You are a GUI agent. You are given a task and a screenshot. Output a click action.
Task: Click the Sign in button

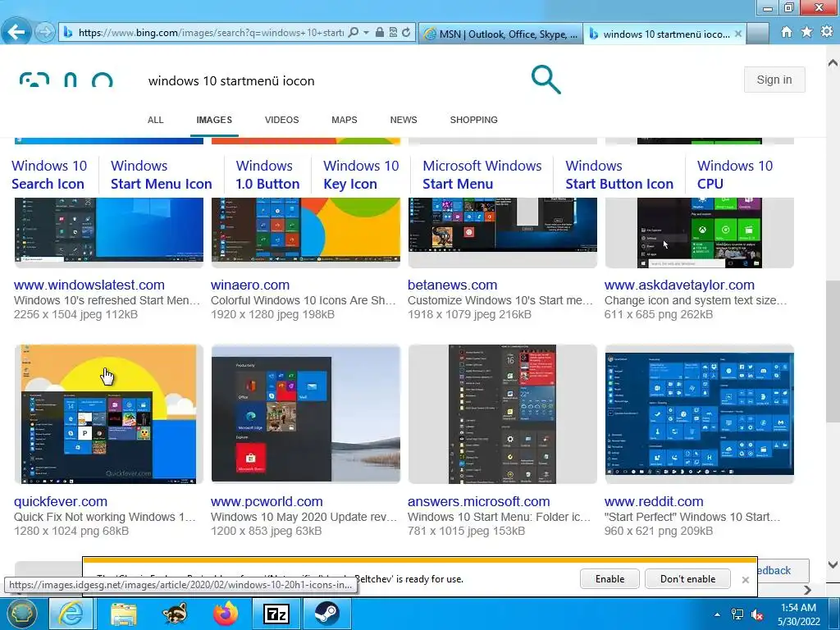[774, 80]
